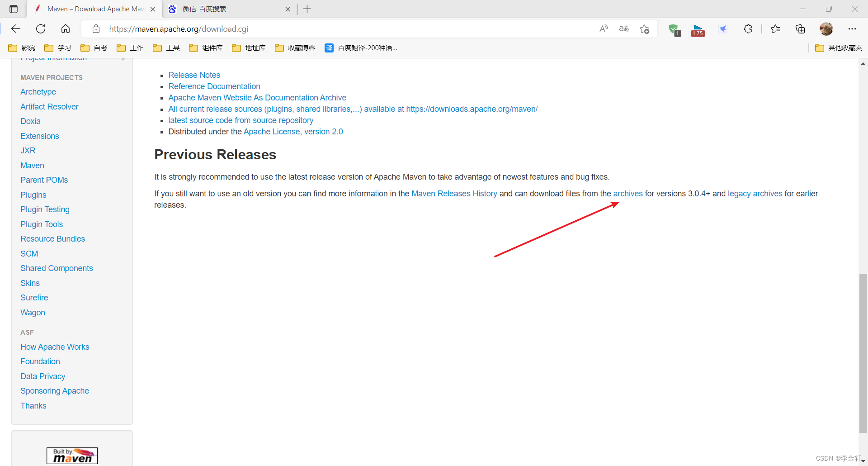
Task: Open the 其他收藏夹 folder
Action: click(x=839, y=48)
